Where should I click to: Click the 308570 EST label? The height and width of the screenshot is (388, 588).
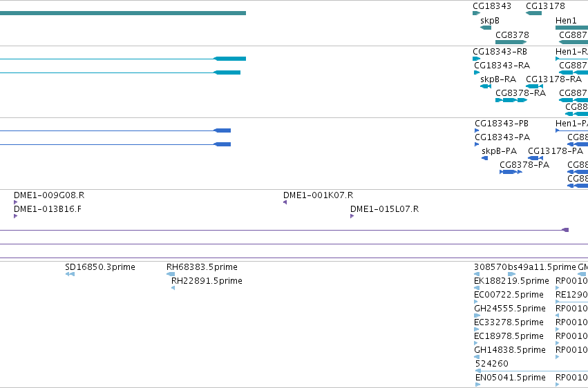pyautogui.click(x=491, y=267)
